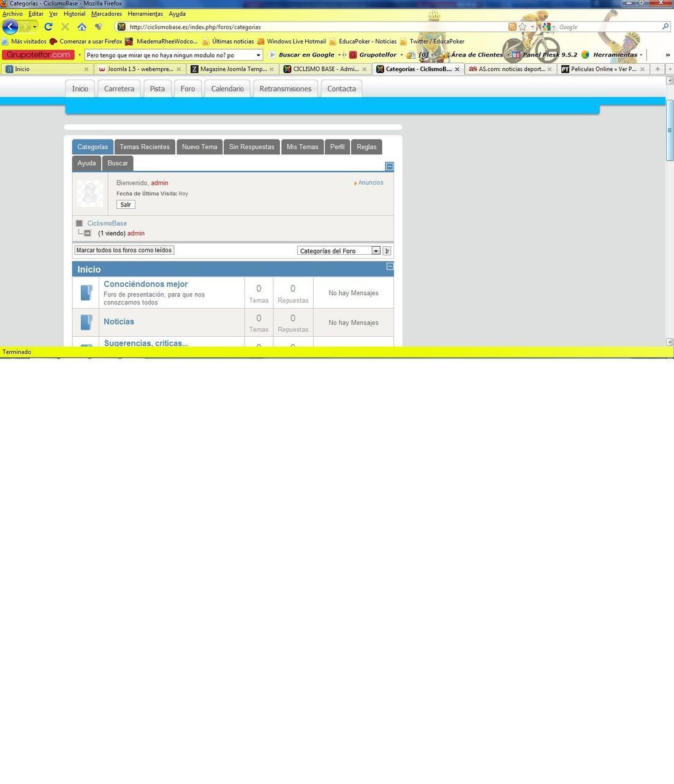
Task: Click the Ir button next to dropdown
Action: pos(387,251)
